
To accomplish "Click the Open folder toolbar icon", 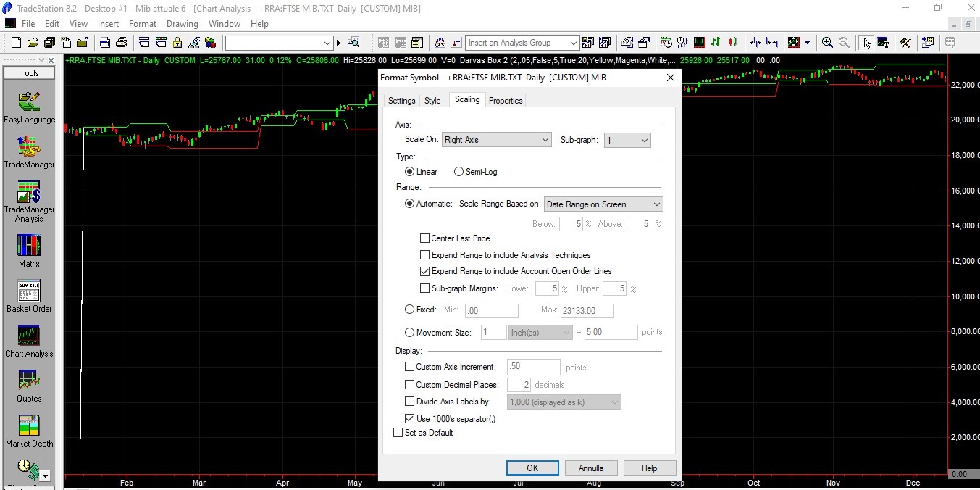I will coord(33,43).
